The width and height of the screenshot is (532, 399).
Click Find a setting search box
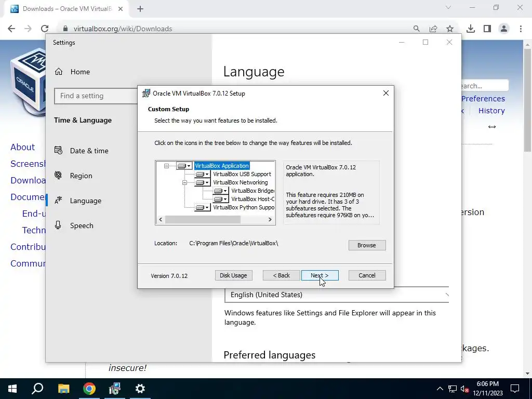coord(96,96)
